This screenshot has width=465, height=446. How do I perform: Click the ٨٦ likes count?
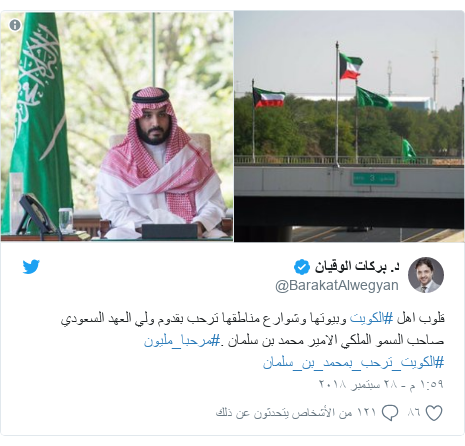click(414, 413)
